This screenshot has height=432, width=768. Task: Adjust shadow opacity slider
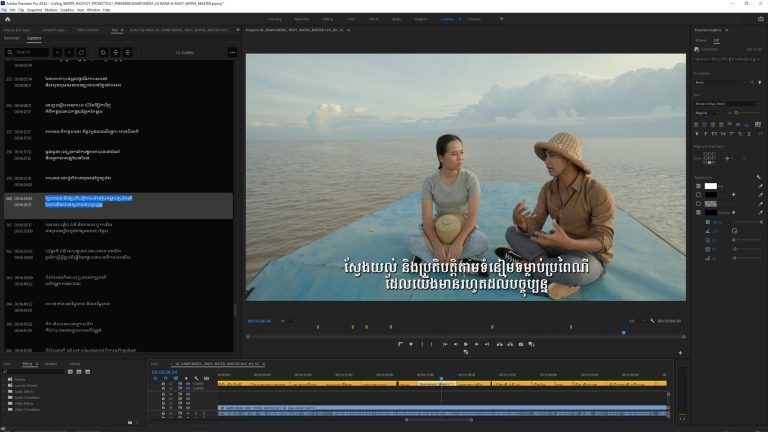click(747, 222)
